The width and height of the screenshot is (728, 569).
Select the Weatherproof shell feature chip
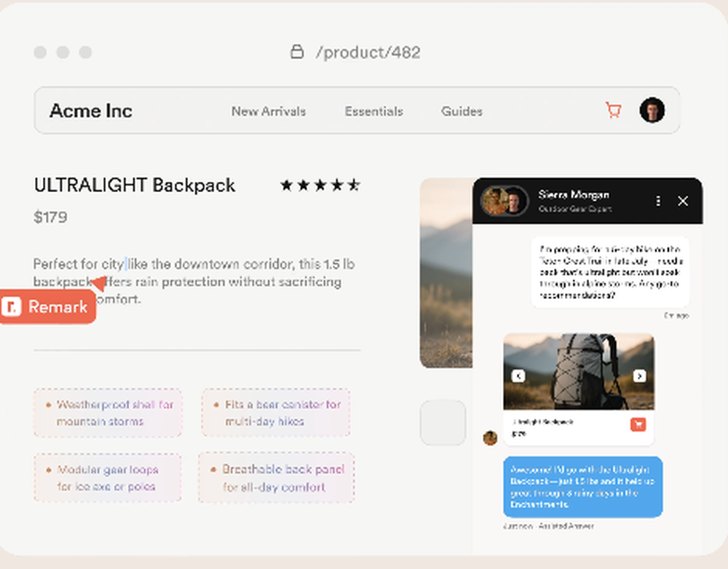point(107,413)
